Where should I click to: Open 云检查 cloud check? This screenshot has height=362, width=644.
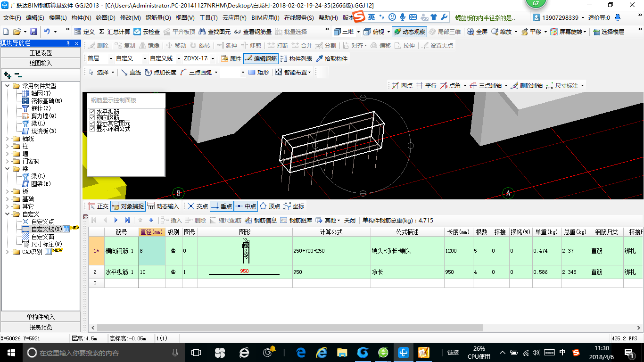[147, 32]
